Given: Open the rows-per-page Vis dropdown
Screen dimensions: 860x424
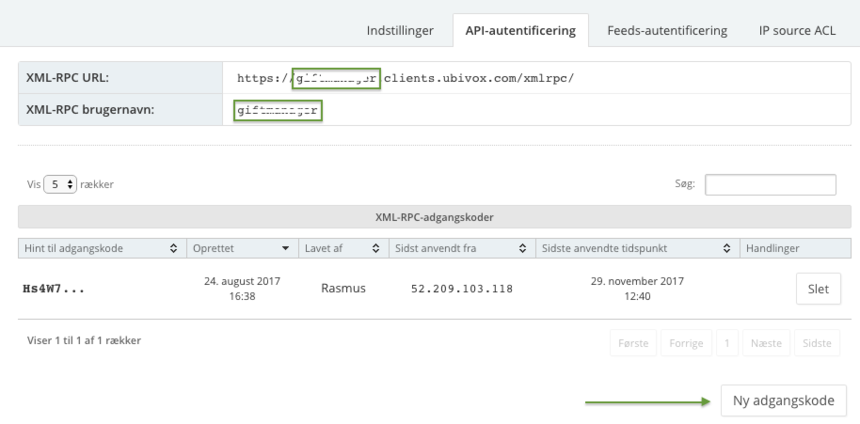Looking at the screenshot, I should point(60,185).
